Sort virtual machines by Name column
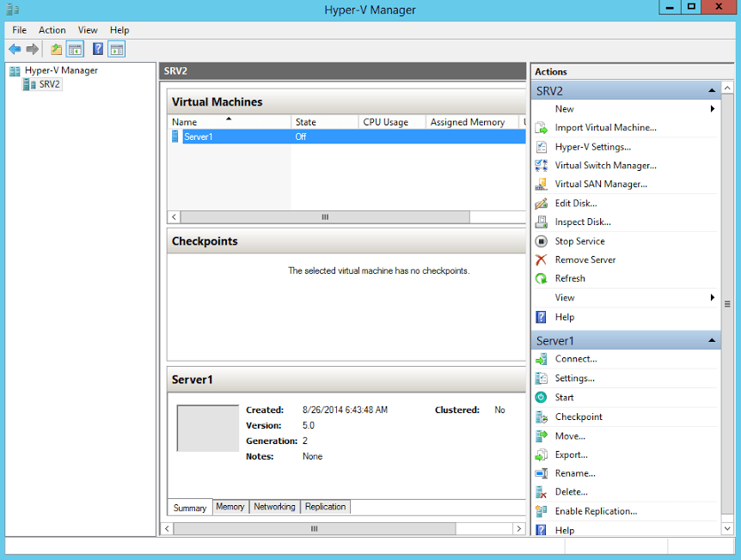The image size is (741, 560). click(230, 122)
